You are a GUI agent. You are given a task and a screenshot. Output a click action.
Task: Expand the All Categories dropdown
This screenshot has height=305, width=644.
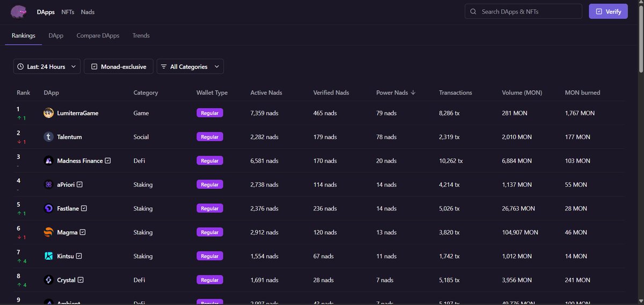[x=190, y=67]
